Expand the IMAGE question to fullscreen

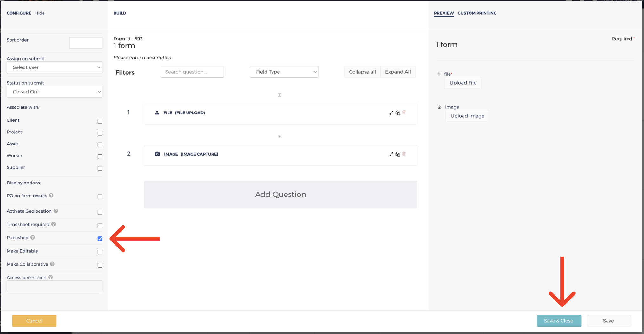[391, 154]
